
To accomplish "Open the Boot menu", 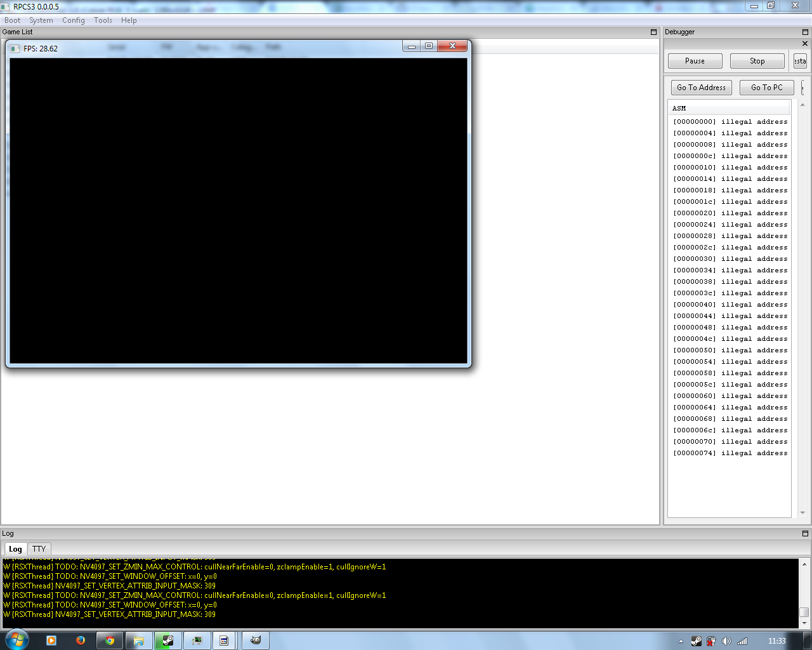I will pos(13,20).
